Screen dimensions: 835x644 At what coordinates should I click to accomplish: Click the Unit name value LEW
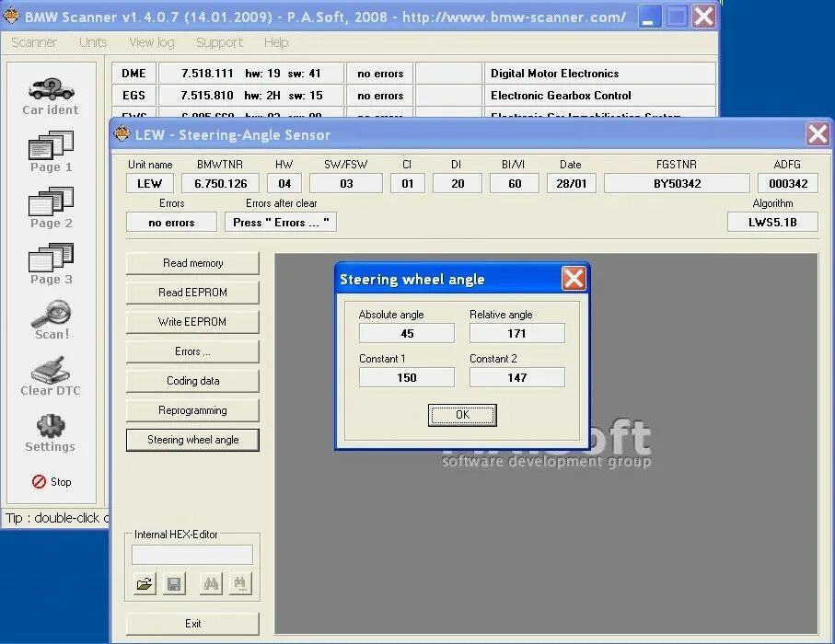click(150, 184)
